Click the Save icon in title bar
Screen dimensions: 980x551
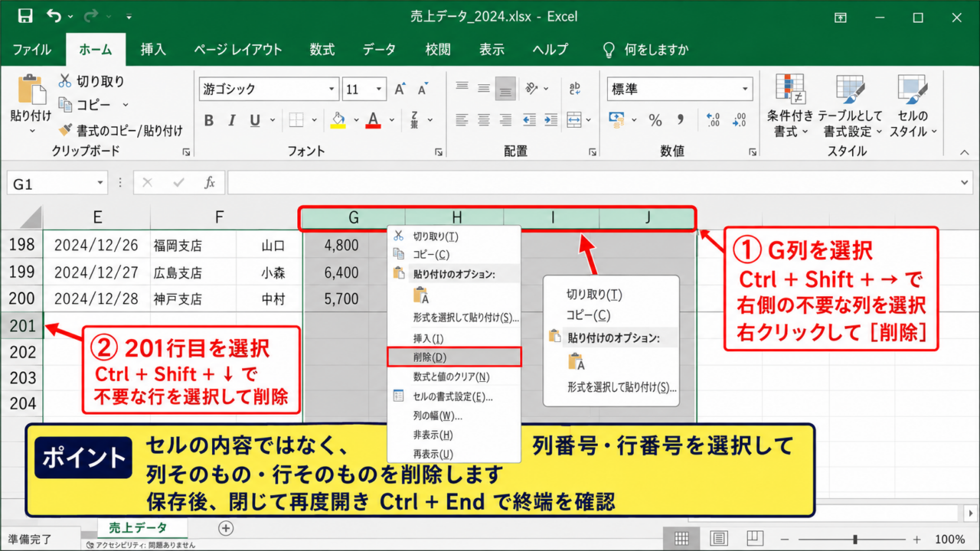25,16
